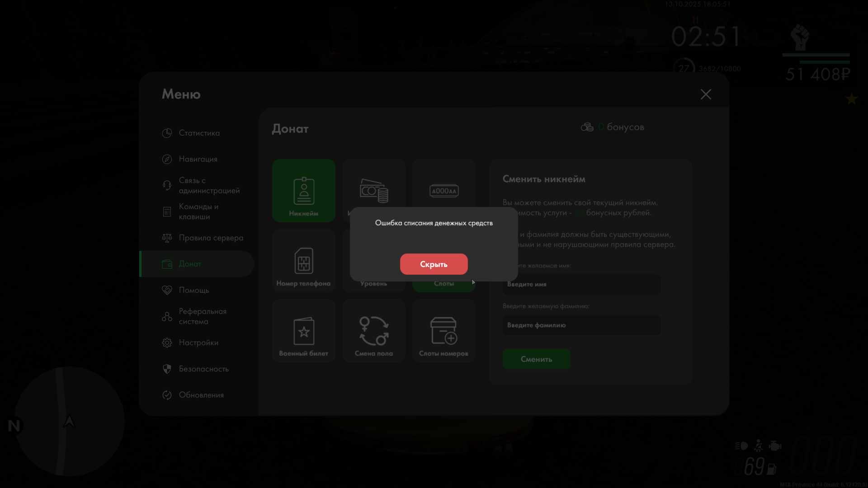Open Связь с администрацией section

208,185
